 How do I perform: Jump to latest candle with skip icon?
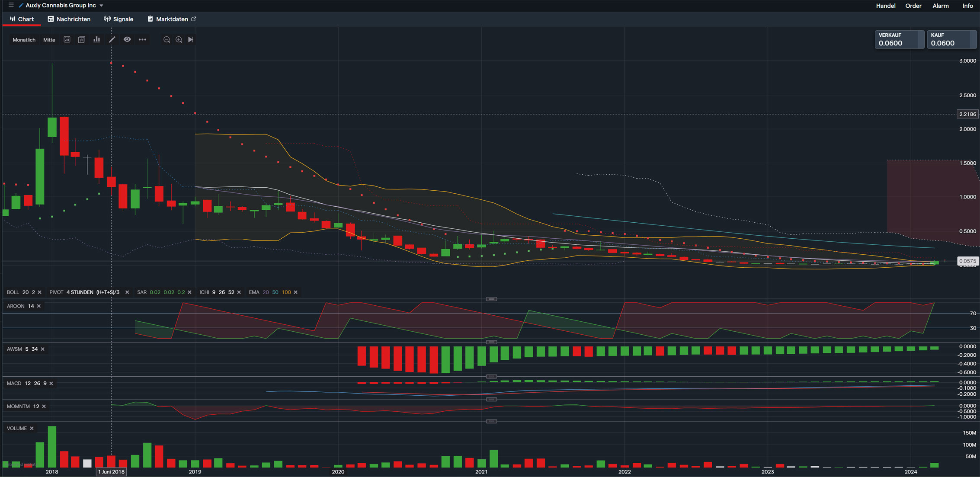coord(191,40)
